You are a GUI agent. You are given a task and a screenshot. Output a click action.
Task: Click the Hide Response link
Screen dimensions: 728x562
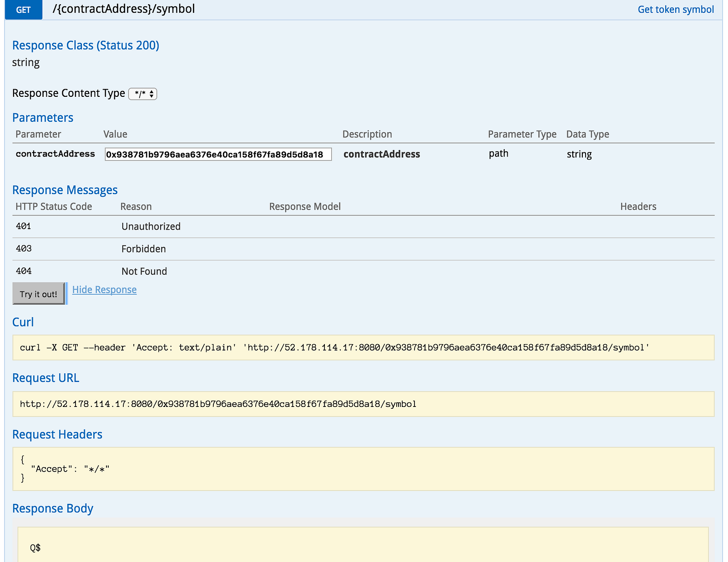click(104, 290)
